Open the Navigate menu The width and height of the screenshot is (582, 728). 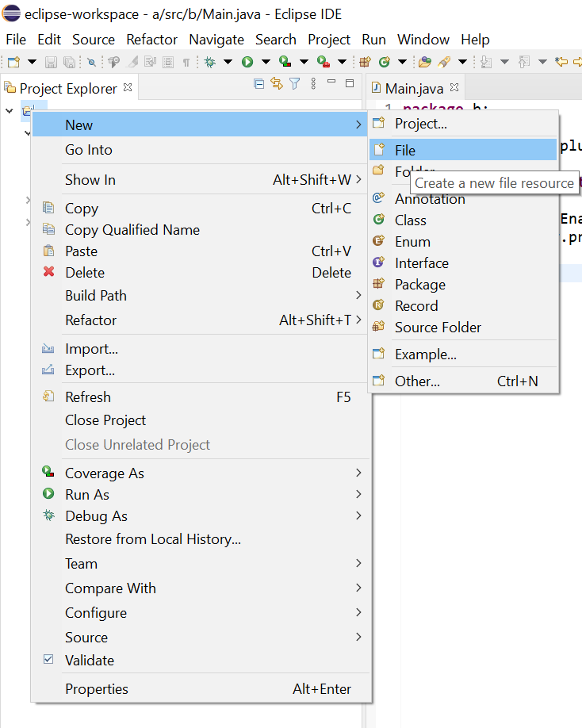[216, 40]
